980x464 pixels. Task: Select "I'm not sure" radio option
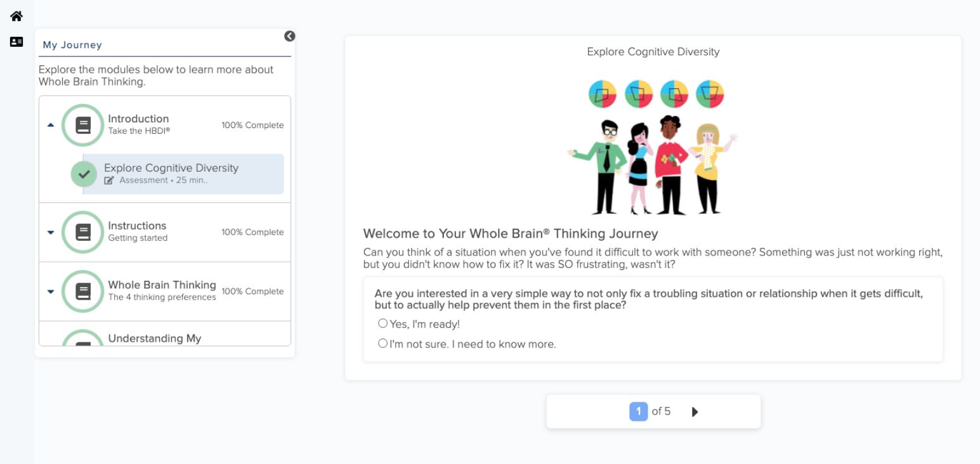(x=382, y=344)
